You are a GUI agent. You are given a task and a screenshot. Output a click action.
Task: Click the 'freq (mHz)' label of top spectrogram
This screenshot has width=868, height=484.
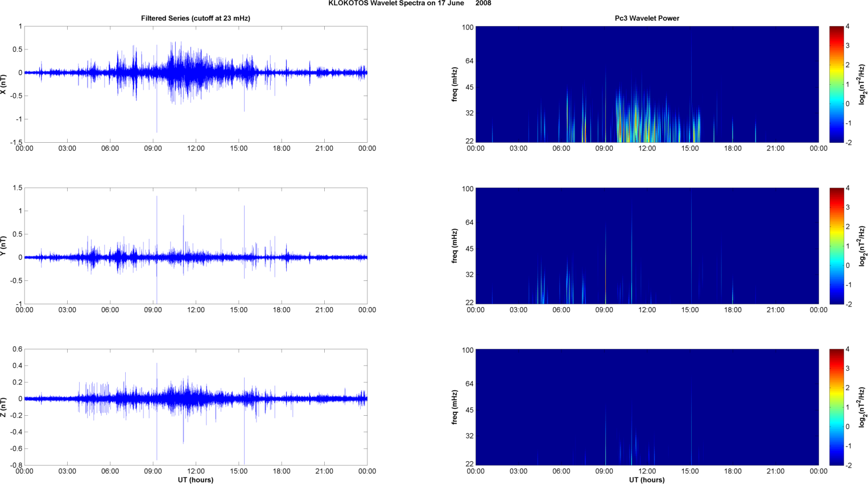(x=455, y=84)
